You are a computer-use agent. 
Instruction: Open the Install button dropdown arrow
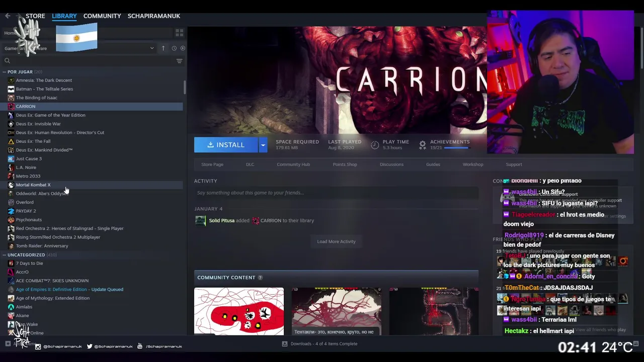click(x=263, y=145)
